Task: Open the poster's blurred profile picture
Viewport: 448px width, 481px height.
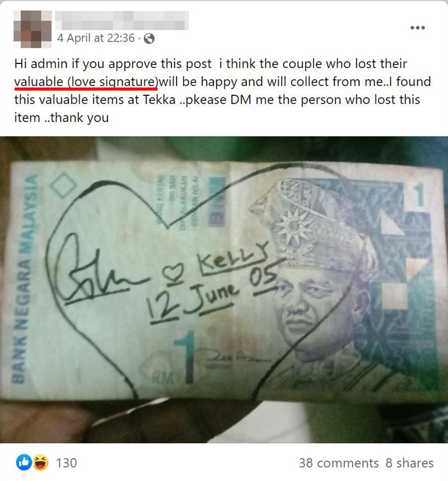Action: coord(32,29)
